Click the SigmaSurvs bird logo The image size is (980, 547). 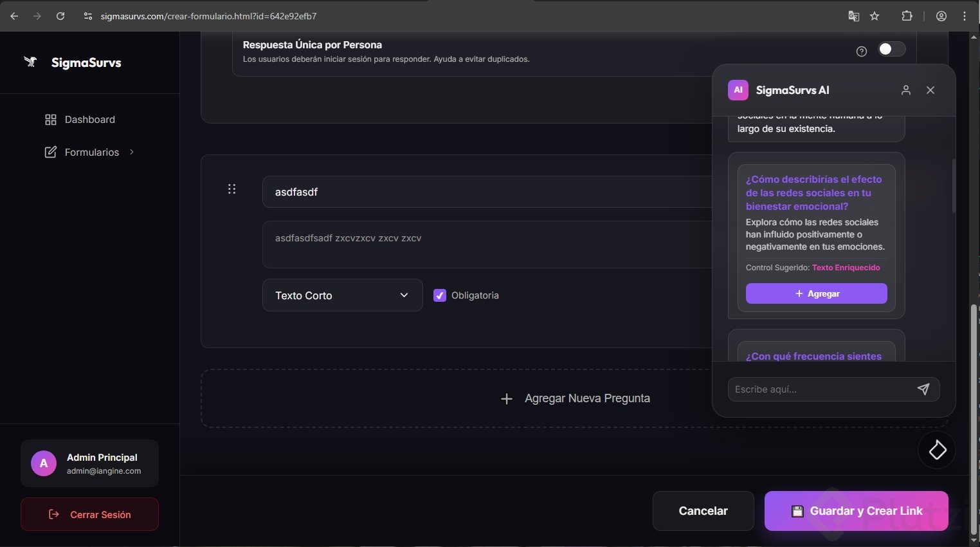pos(30,62)
